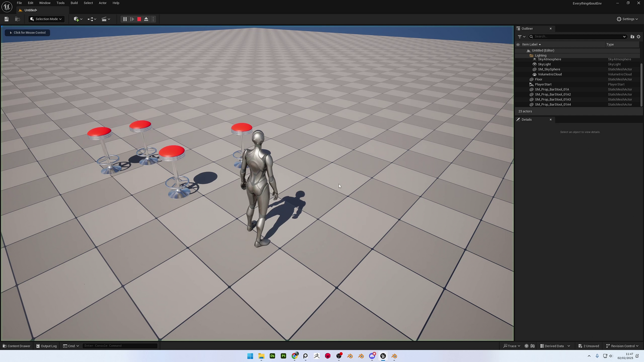Viewport: 644px width, 362px height.
Task: Create a new folder in the Outliner
Action: pos(632,36)
